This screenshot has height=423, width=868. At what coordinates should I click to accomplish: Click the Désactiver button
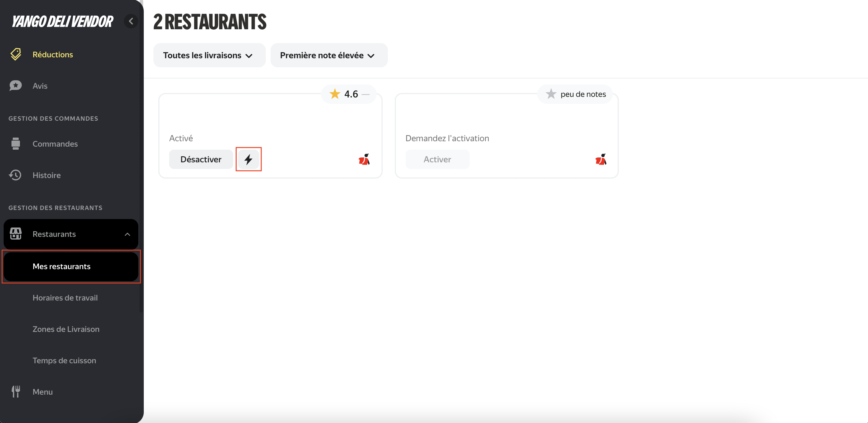[x=201, y=159]
